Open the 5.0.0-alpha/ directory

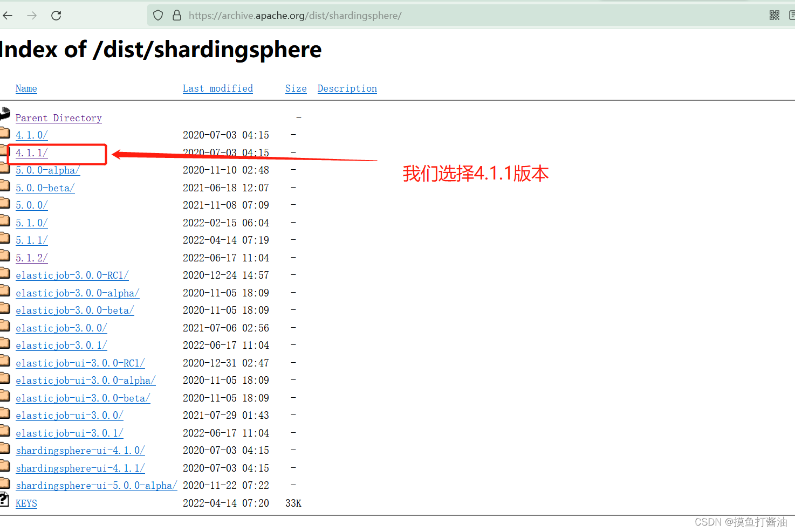[48, 170]
